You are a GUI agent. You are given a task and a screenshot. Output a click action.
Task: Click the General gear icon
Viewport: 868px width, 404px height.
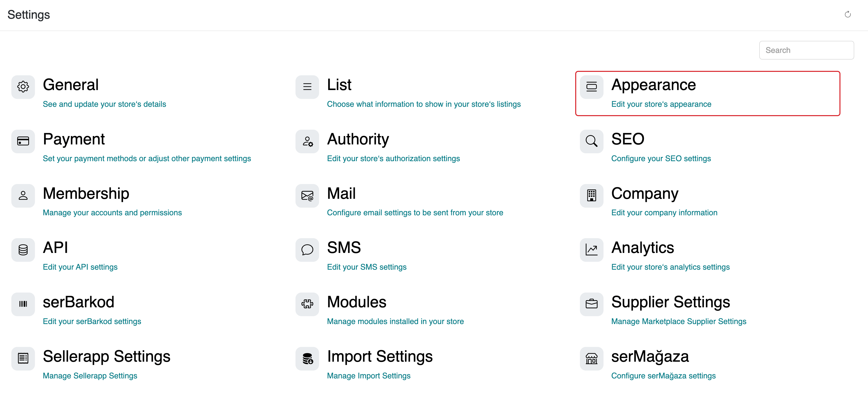(23, 87)
